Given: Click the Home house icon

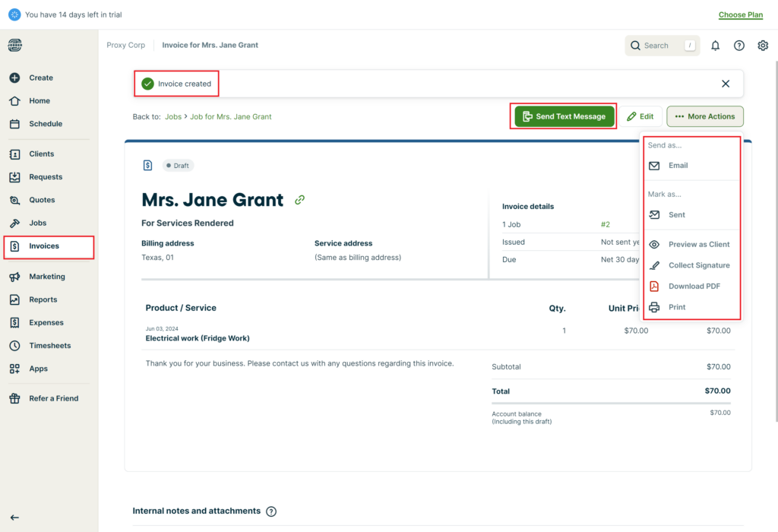Looking at the screenshot, I should click(x=15, y=101).
